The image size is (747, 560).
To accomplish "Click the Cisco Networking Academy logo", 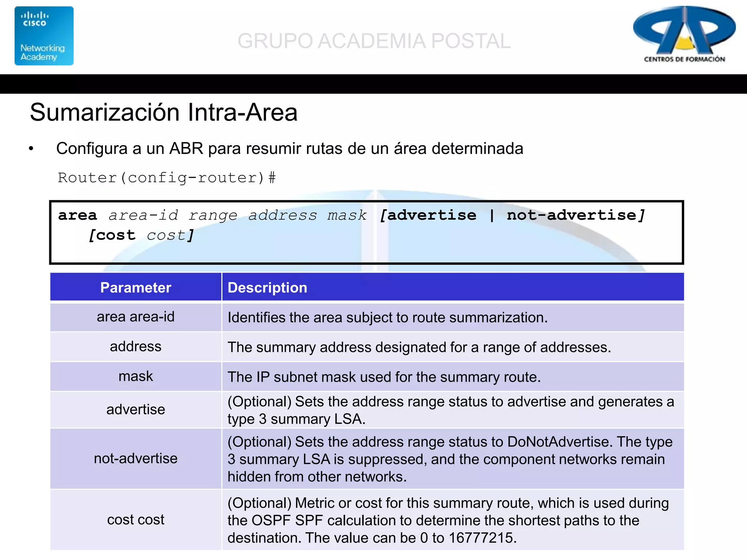I will point(44,36).
